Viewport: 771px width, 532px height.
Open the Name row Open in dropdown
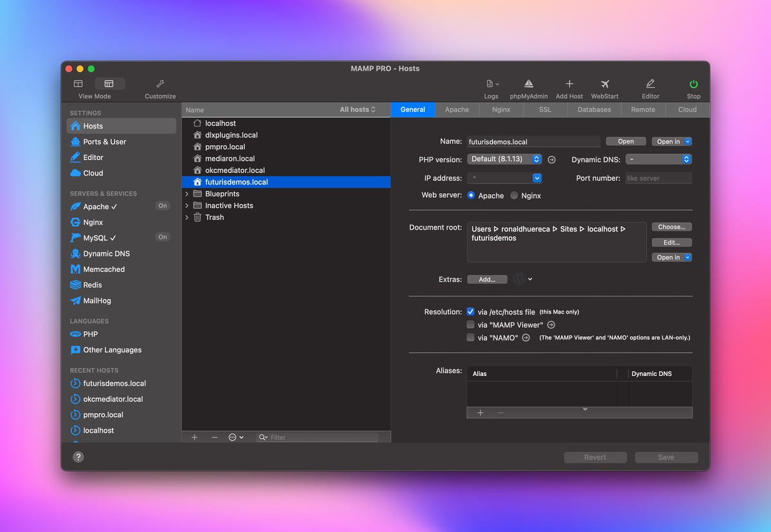click(x=672, y=141)
